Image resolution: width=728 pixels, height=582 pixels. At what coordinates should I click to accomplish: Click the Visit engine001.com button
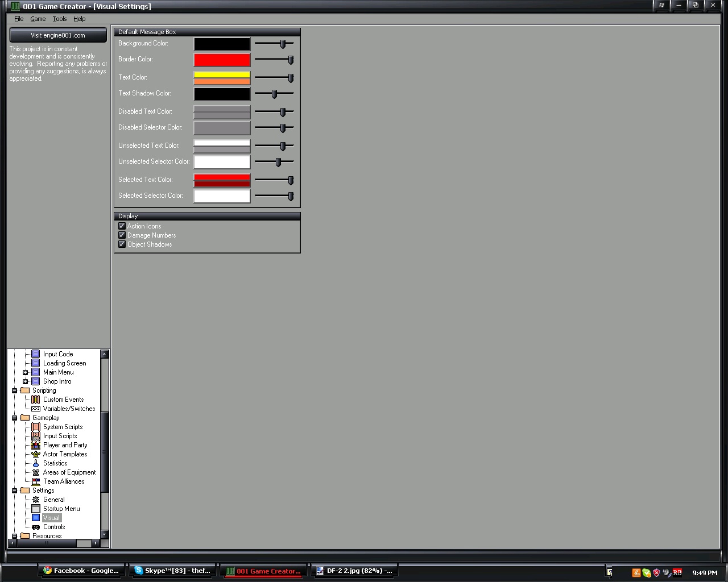point(58,35)
